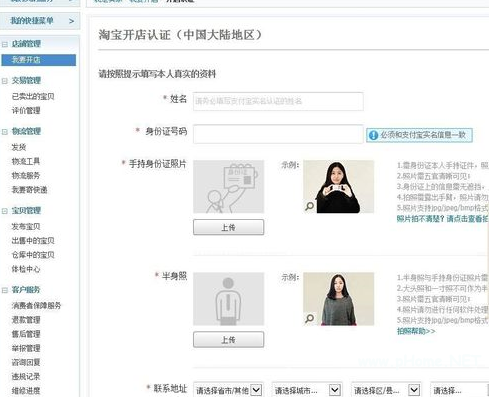Click info icon in 必须和支付宝实名信息一致 tip
The height and width of the screenshot is (397, 499).
pos(373,135)
